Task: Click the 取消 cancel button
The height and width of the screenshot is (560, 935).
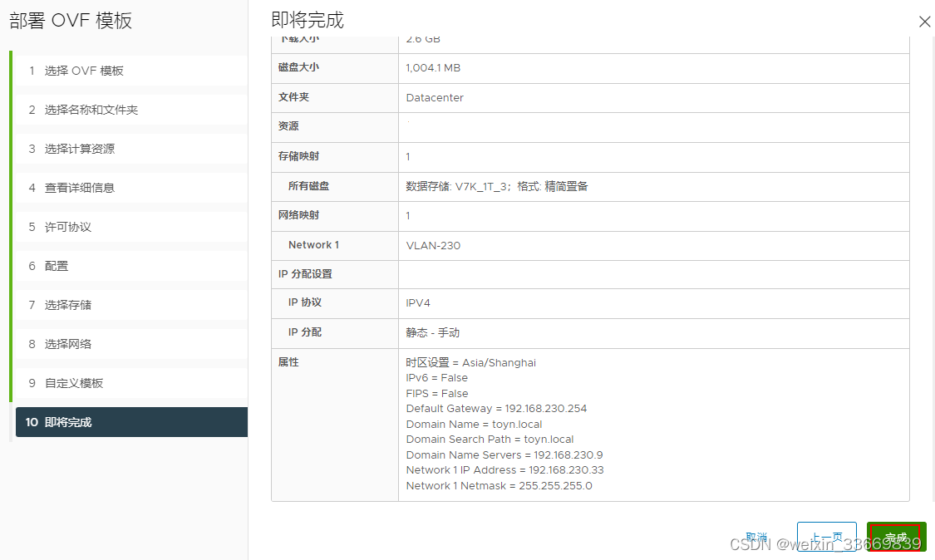Action: pyautogui.click(x=756, y=537)
